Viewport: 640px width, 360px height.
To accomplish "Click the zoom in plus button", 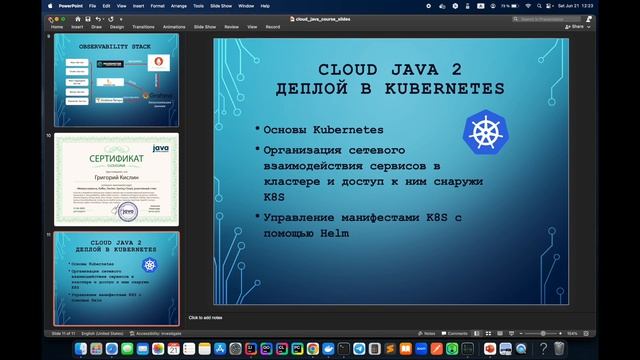I will tap(560, 333).
